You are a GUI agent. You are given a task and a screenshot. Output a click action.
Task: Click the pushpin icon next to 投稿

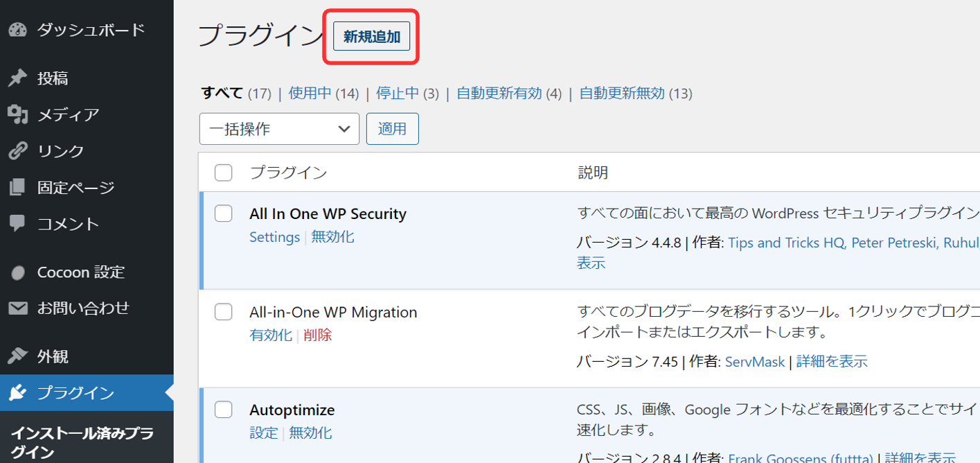[17, 78]
